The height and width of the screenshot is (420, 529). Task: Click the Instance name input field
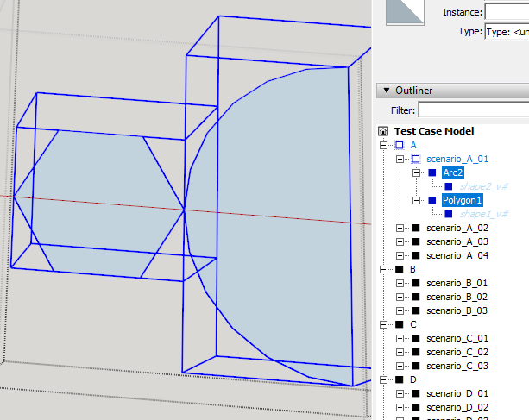(x=507, y=12)
